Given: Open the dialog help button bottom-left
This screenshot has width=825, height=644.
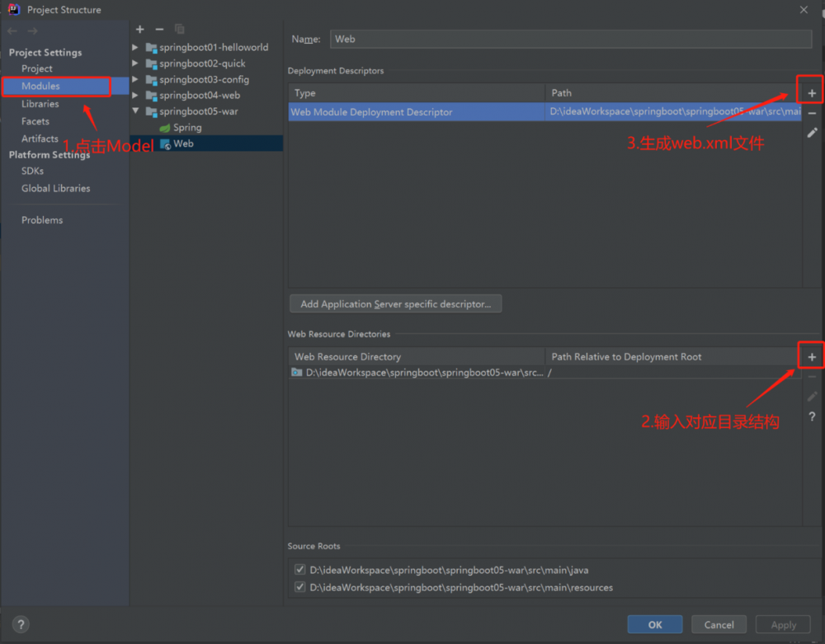Looking at the screenshot, I should 21,624.
